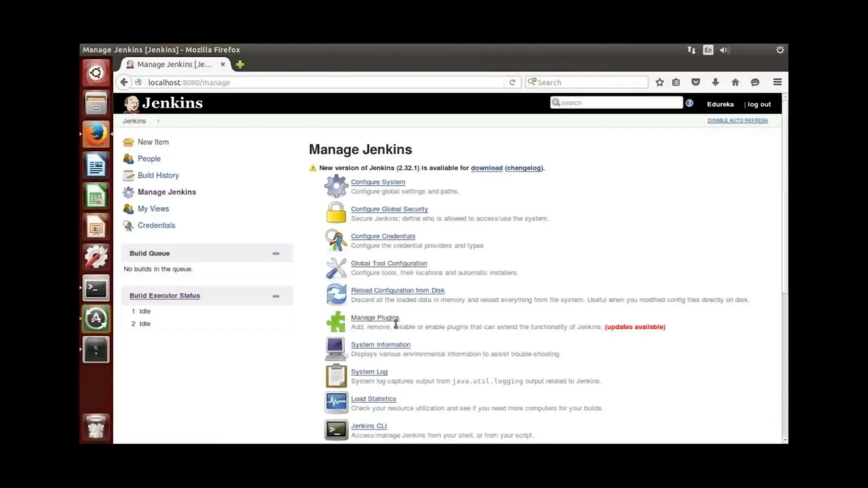Viewport: 868px width, 488px height.
Task: Click the Configure System gear icon
Action: (336, 186)
